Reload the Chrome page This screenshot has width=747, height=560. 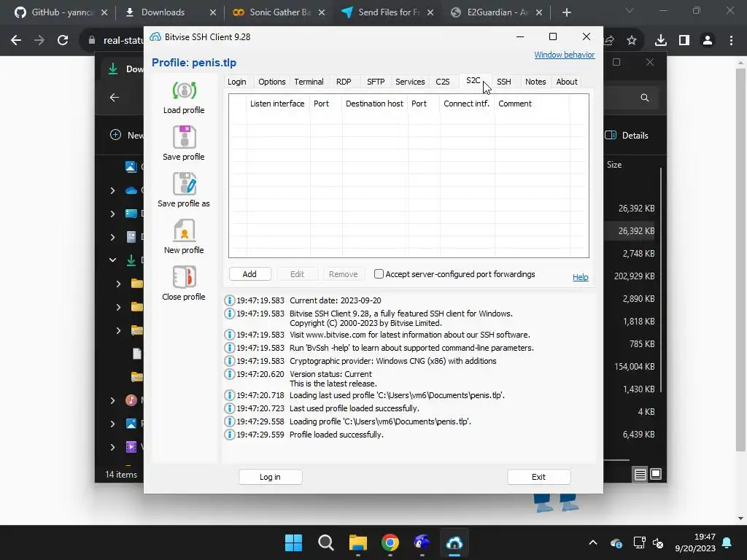63,40
